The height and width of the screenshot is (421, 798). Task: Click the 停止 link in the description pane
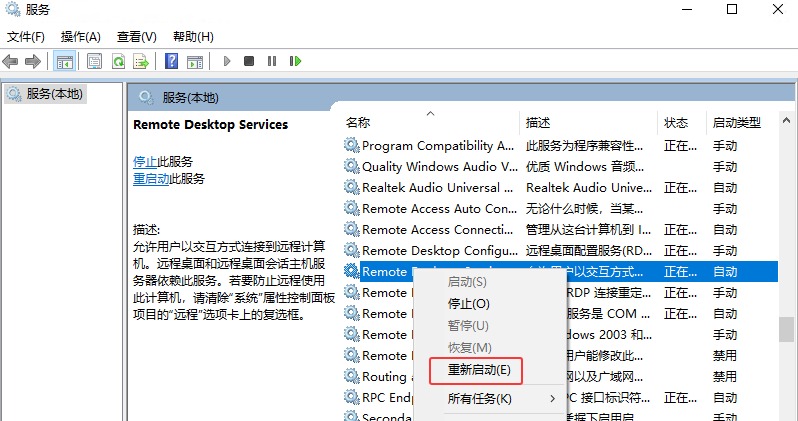pyautogui.click(x=144, y=161)
